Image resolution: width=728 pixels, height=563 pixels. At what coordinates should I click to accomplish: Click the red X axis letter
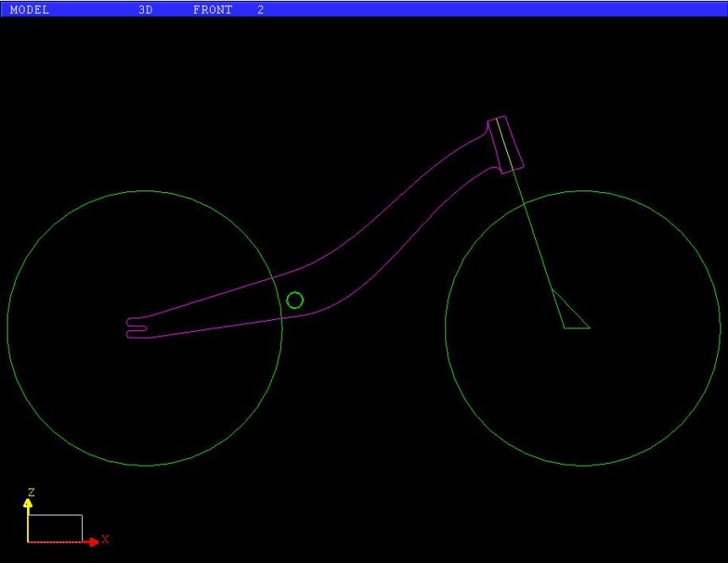(x=105, y=539)
